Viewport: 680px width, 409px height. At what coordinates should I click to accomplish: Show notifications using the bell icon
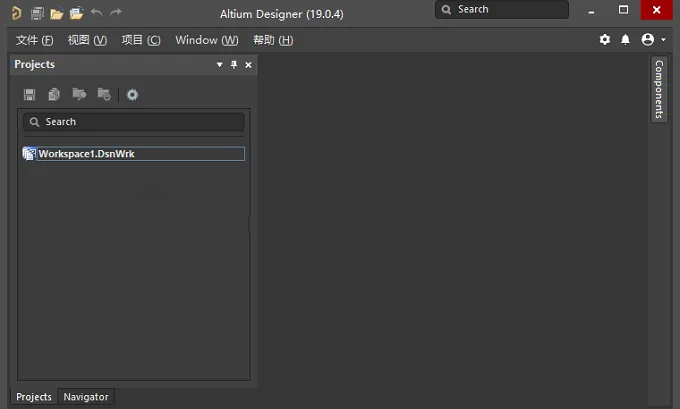(625, 40)
